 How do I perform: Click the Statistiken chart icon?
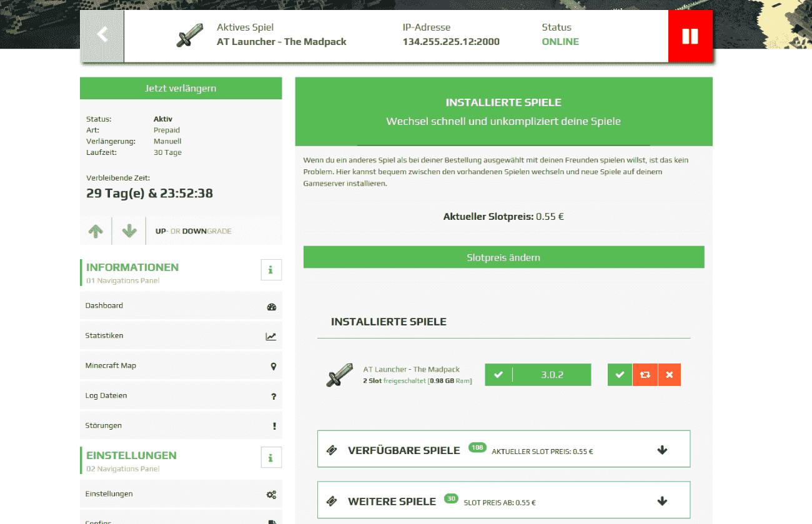pyautogui.click(x=271, y=337)
